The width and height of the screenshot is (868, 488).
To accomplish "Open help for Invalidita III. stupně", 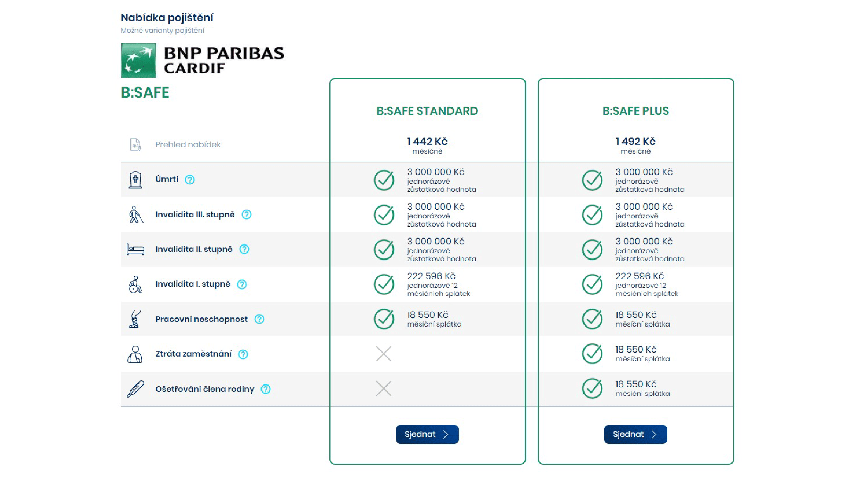I will [x=246, y=215].
